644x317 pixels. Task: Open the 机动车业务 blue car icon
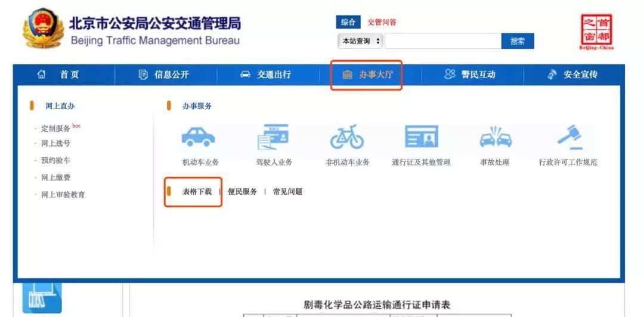199,137
